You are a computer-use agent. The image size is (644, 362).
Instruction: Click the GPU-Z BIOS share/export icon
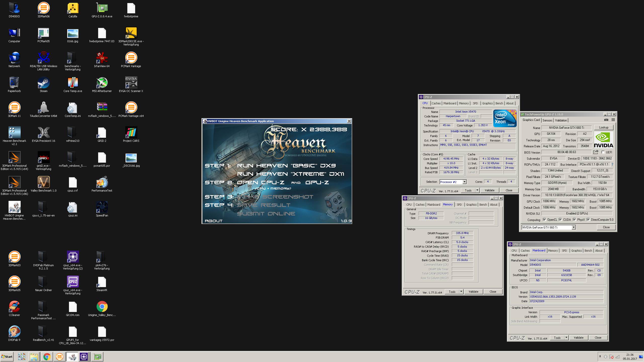point(596,152)
